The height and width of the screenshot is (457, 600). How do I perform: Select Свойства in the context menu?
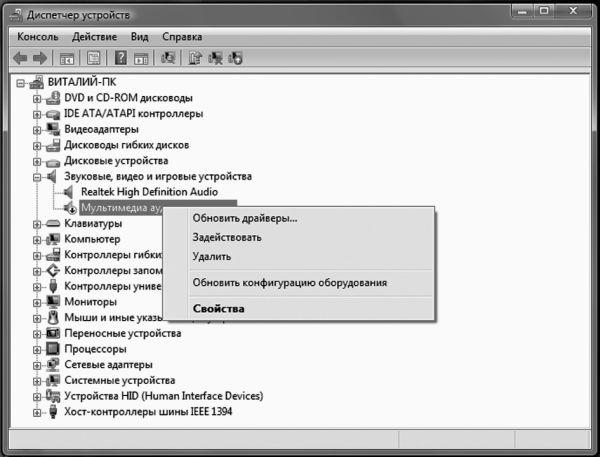218,309
